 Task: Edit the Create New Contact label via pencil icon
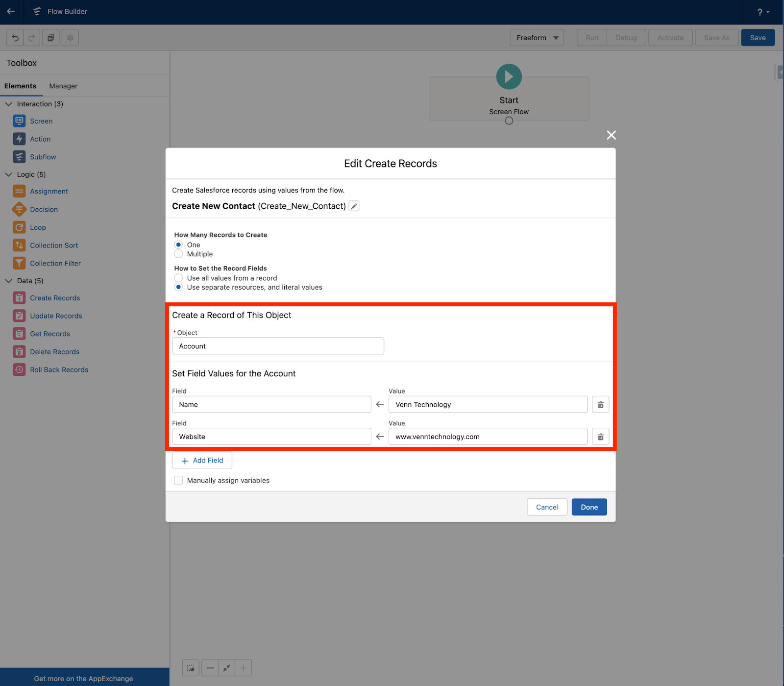click(x=354, y=206)
